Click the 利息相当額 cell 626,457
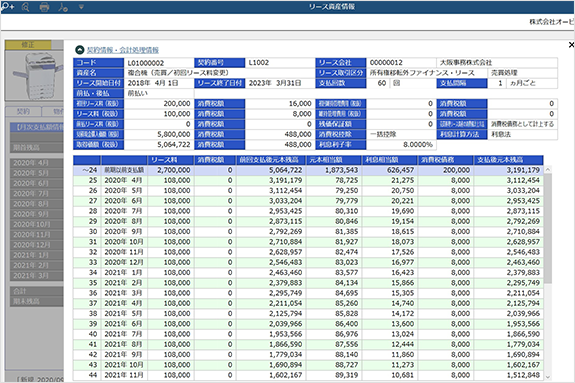Screen dimensions: 575x383 [389, 170]
